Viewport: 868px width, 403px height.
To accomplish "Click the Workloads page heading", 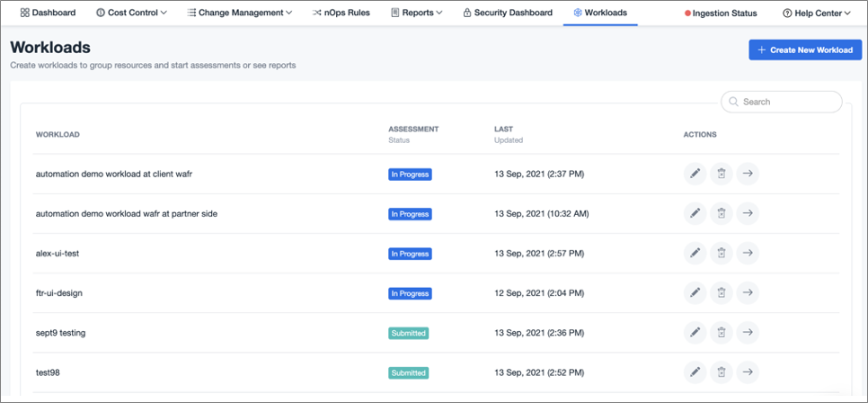I will (50, 48).
